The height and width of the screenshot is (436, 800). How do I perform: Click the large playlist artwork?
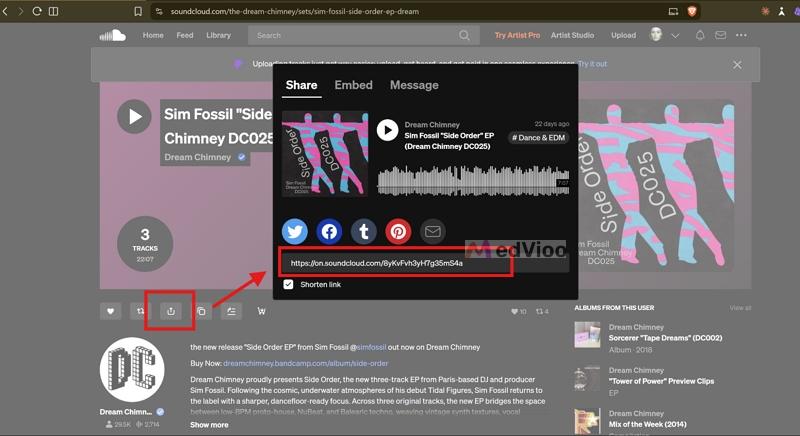[656, 186]
